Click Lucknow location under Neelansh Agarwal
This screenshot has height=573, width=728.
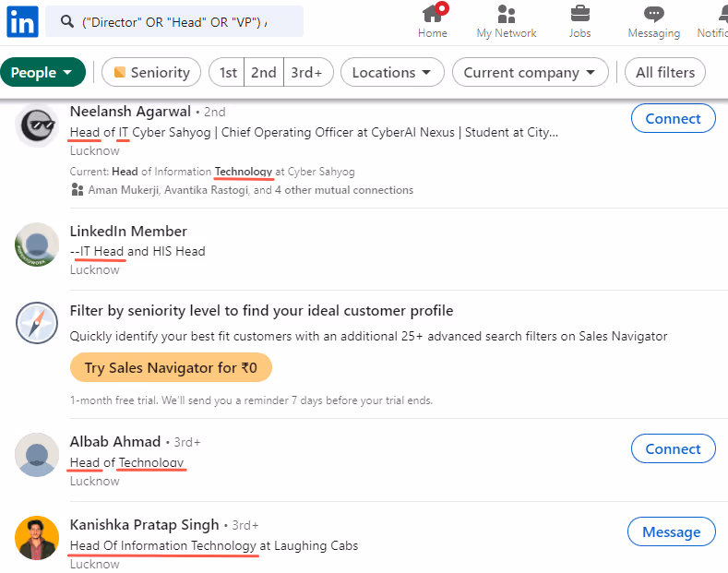pyautogui.click(x=95, y=151)
